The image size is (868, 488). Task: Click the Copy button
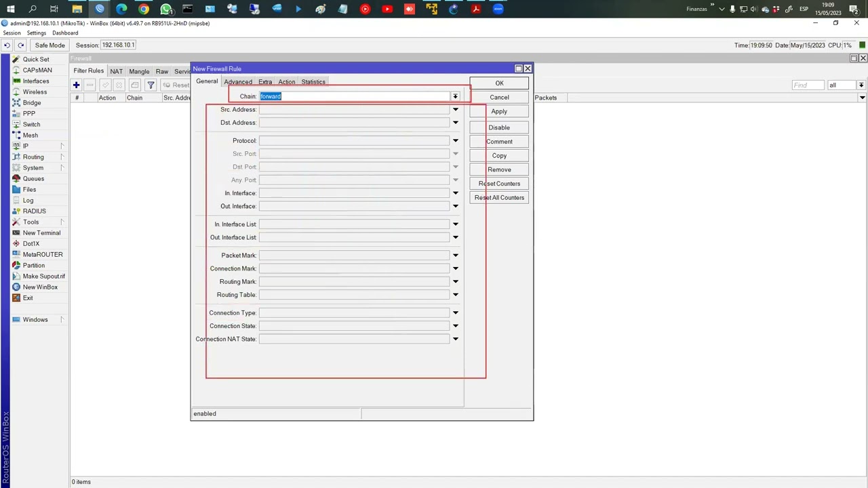499,156
